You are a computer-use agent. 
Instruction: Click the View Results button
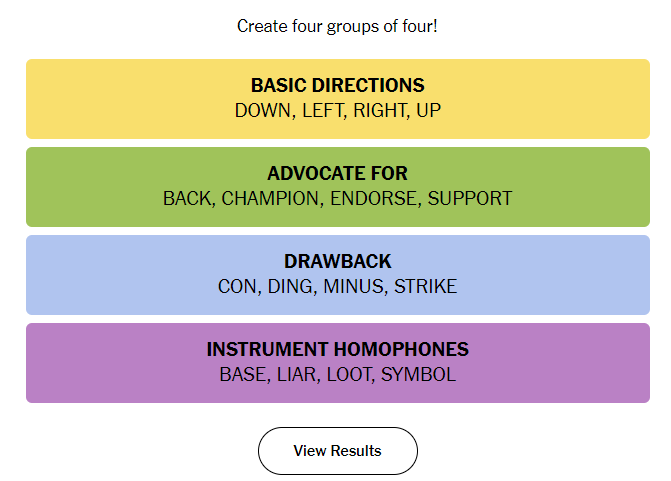point(338,451)
